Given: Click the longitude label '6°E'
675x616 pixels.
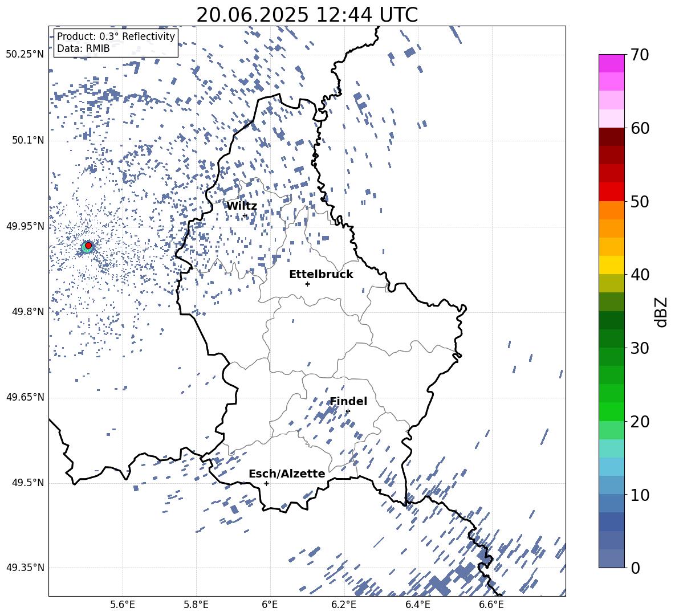Looking at the screenshot, I should (x=270, y=605).
